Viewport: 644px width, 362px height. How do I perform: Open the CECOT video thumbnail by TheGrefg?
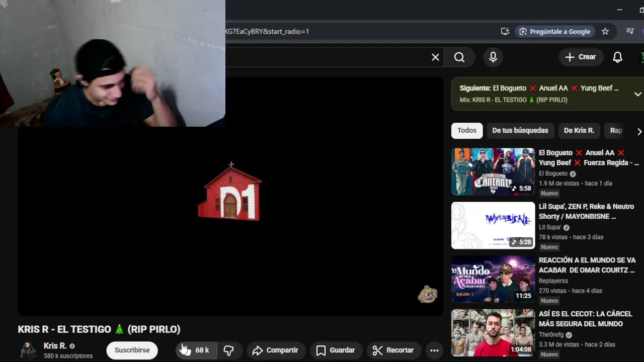(493, 333)
